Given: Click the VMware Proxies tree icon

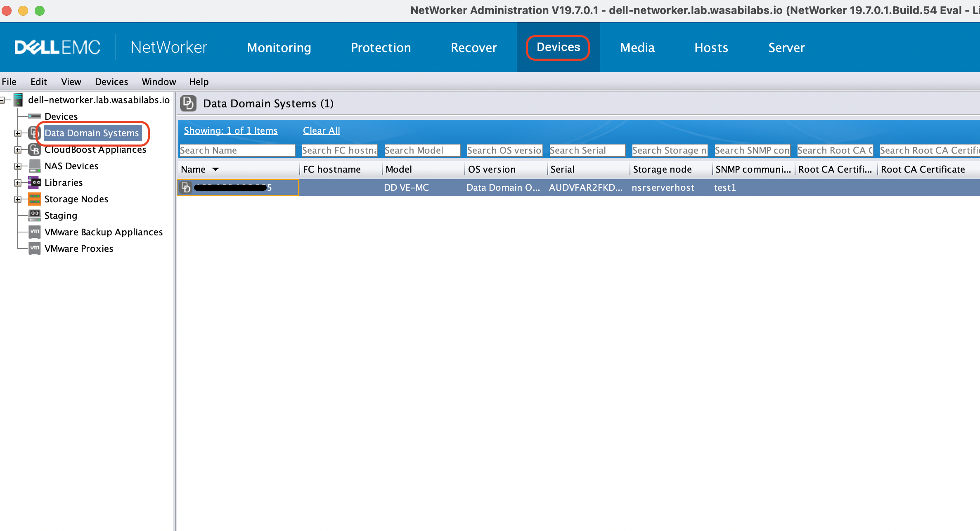Looking at the screenshot, I should click(35, 249).
